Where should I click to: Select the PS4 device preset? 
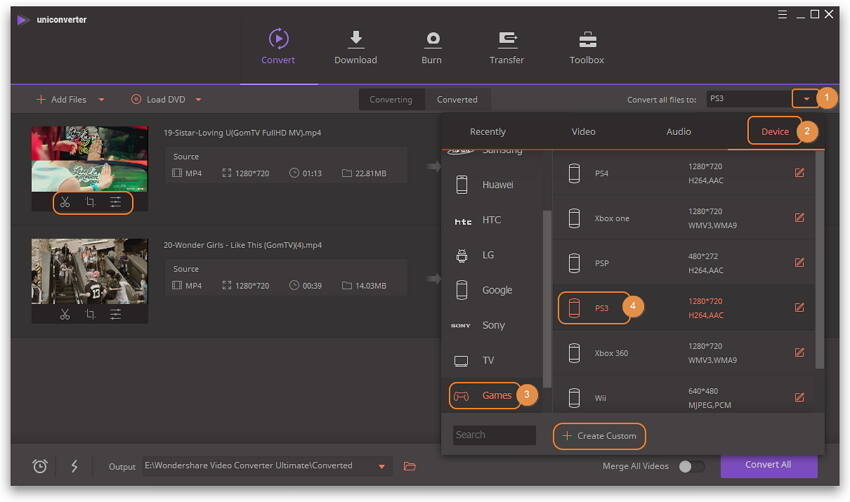pos(683,173)
